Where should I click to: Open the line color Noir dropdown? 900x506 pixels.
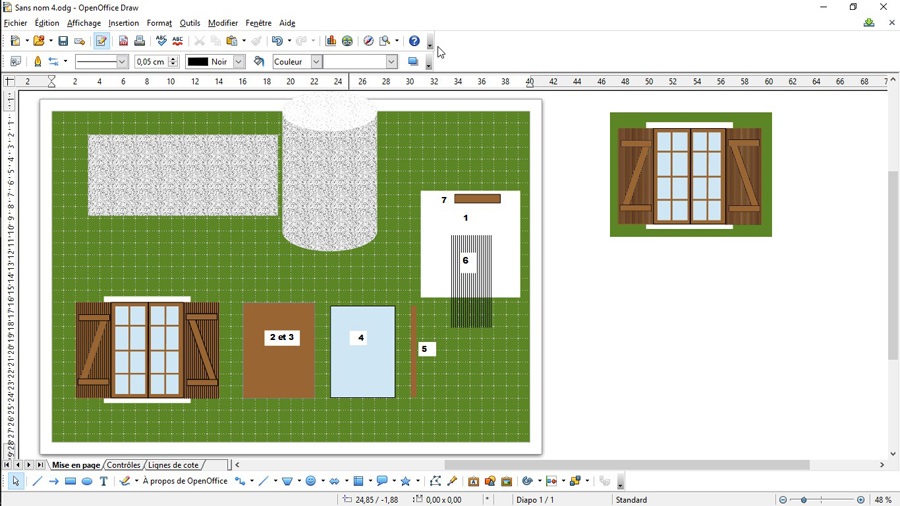(x=238, y=62)
